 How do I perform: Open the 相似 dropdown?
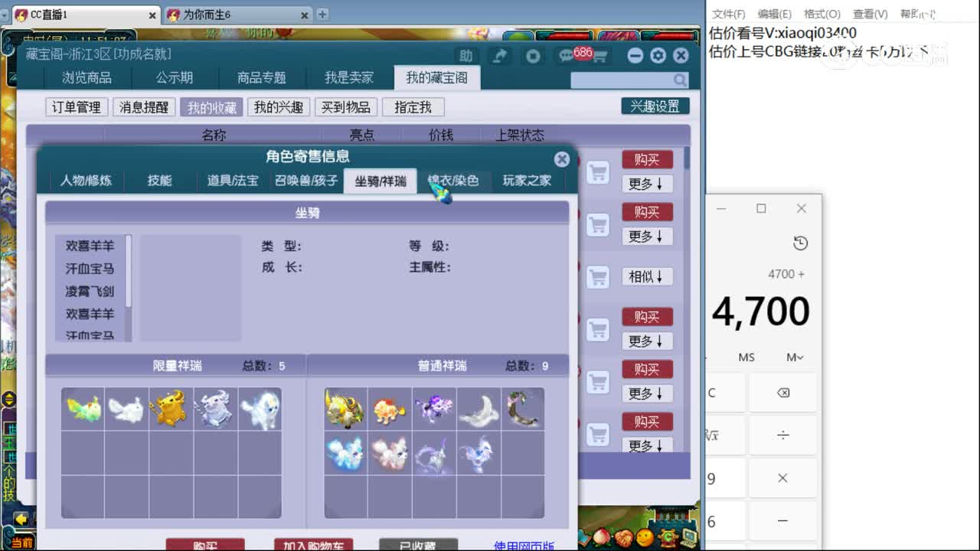click(647, 276)
